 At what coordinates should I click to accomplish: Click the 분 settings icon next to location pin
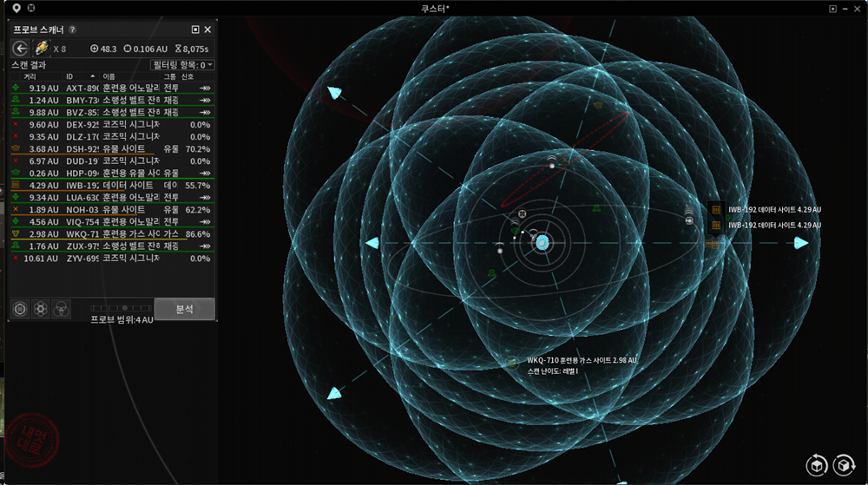pyautogui.click(x=31, y=9)
